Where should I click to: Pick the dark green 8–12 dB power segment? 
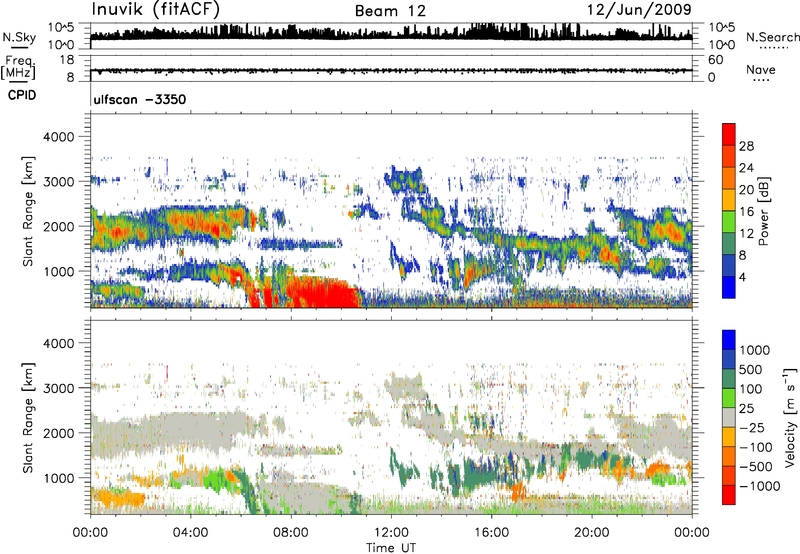[729, 243]
